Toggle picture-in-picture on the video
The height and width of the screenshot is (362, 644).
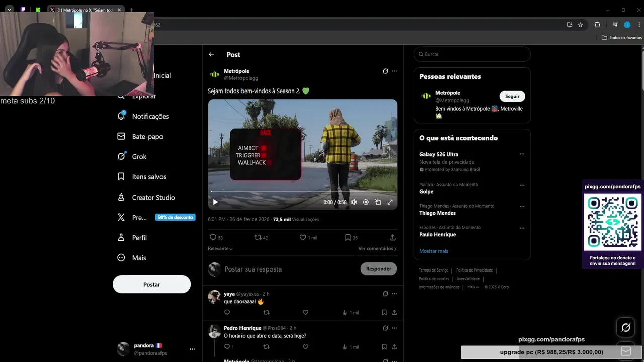[378, 202]
